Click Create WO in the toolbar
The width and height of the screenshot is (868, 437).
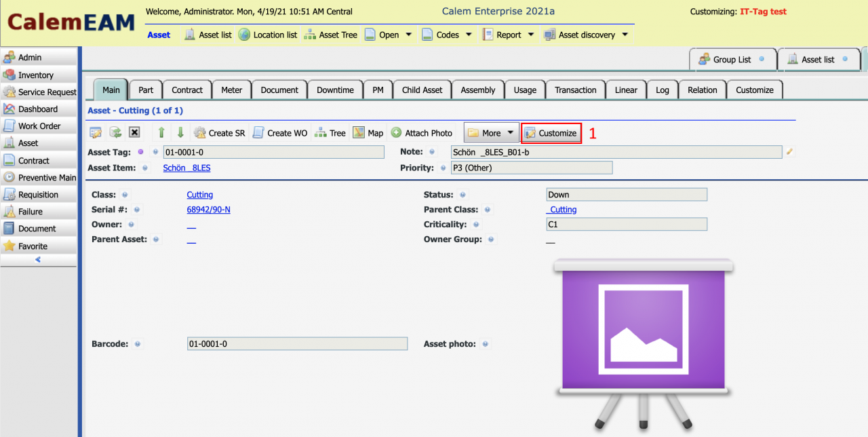tap(280, 133)
